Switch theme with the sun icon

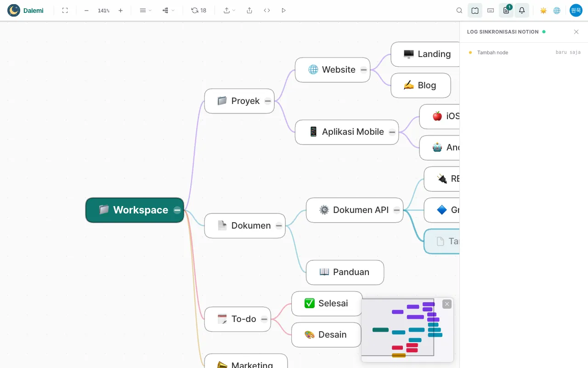[543, 10]
